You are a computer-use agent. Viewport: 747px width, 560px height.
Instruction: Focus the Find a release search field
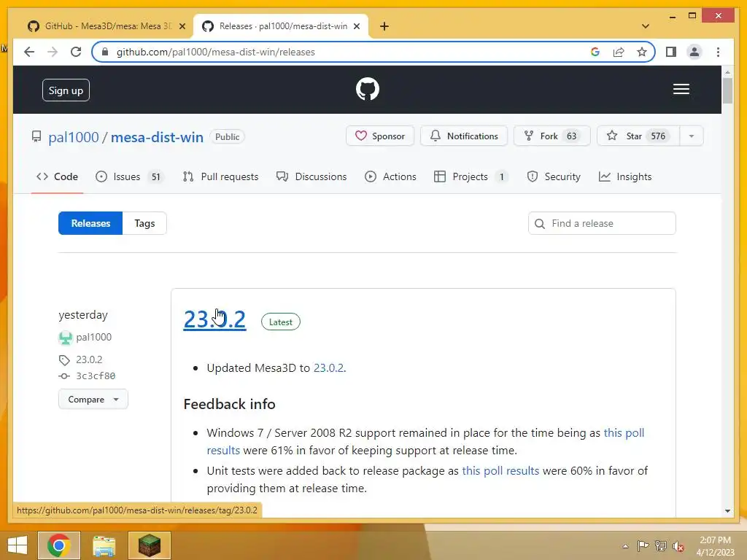point(602,224)
